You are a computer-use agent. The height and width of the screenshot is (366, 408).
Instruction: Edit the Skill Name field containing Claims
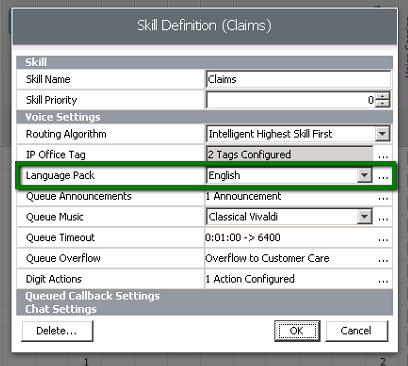(298, 79)
